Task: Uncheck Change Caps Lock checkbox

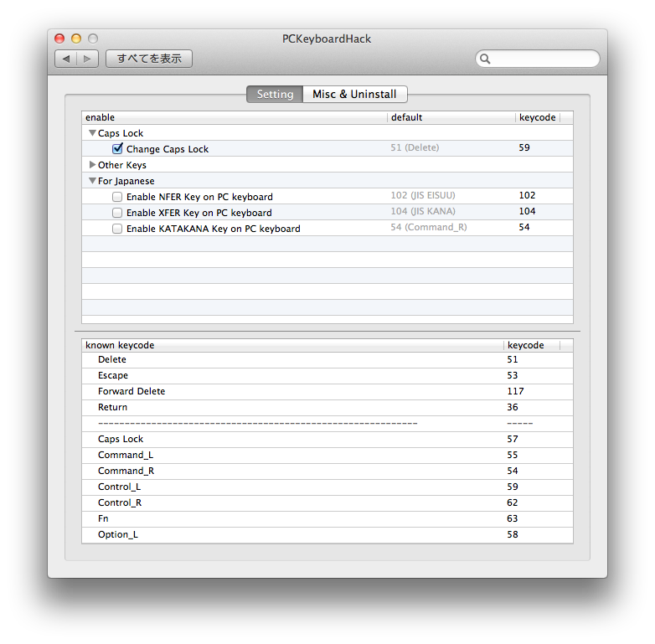Action: point(117,149)
